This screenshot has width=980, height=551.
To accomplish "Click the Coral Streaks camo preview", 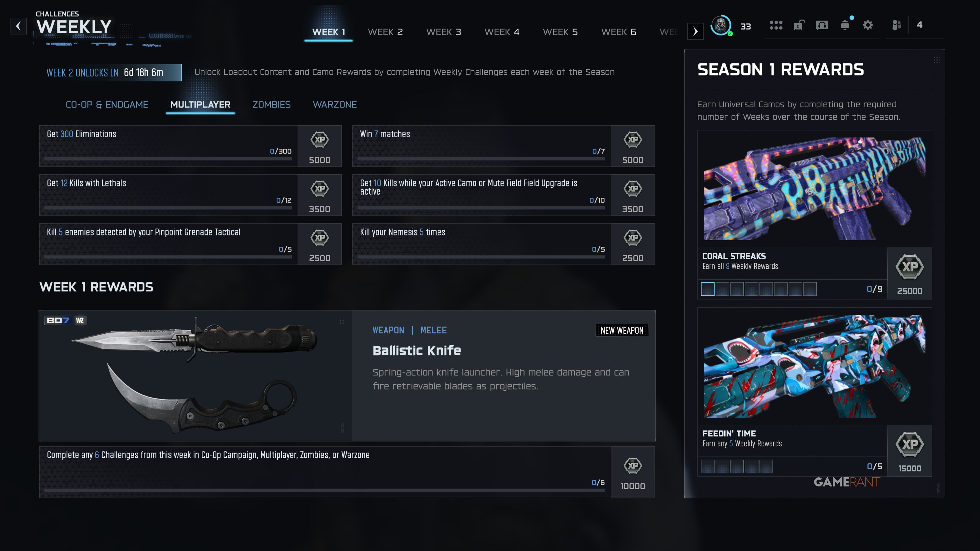I will (814, 189).
